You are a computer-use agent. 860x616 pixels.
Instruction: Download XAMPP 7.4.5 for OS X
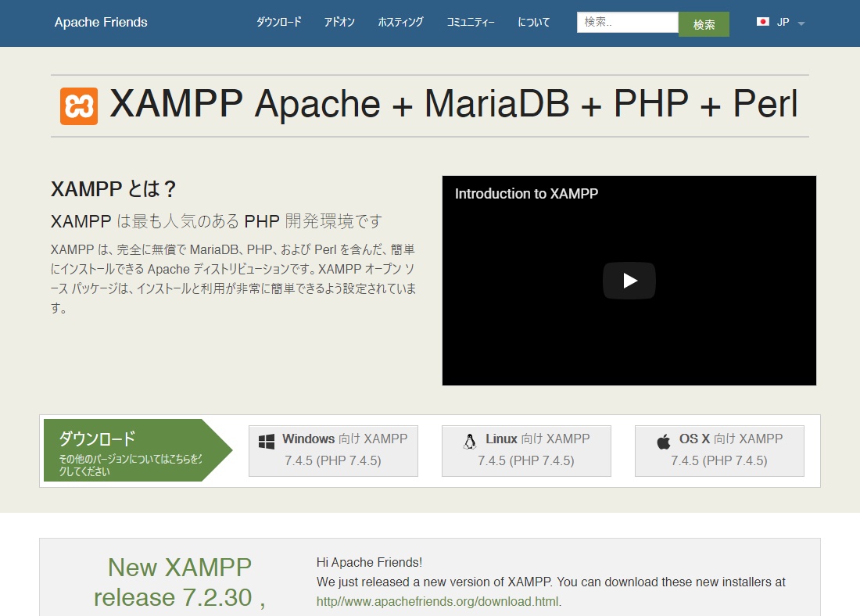tap(719, 450)
